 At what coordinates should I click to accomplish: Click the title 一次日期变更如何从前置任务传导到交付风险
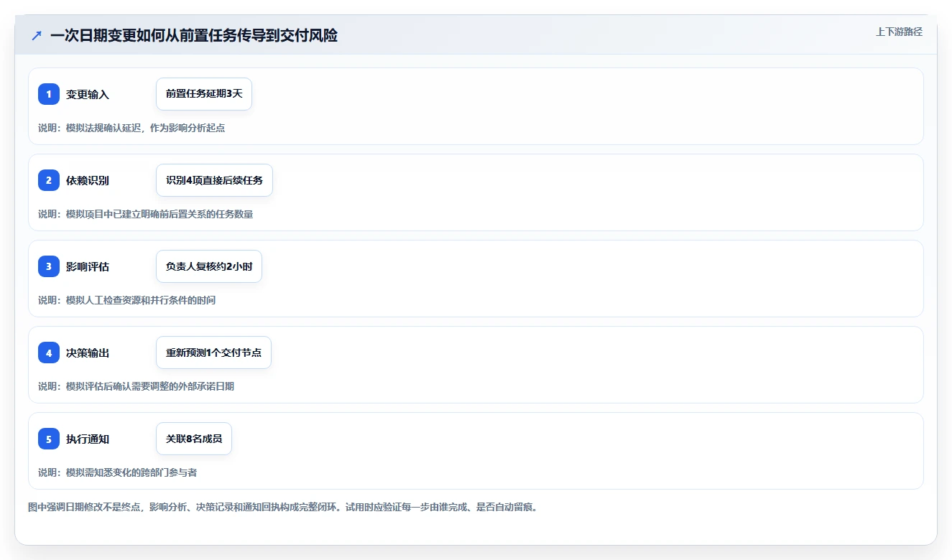[194, 35]
